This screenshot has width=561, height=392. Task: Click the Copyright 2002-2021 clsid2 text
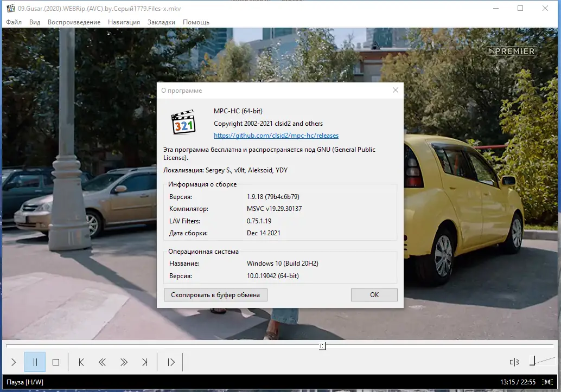pos(269,124)
